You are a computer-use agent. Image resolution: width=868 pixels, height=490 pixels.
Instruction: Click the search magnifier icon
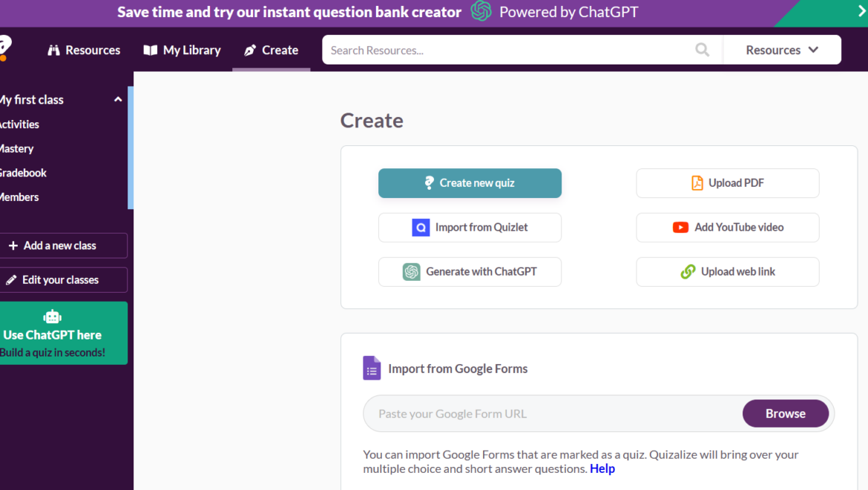pyautogui.click(x=702, y=50)
